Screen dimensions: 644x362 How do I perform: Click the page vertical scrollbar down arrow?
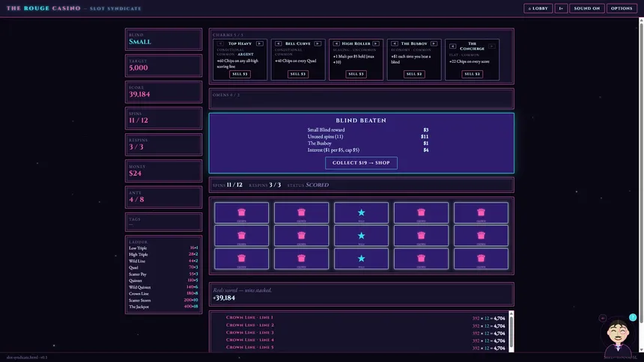pyautogui.click(x=641, y=350)
